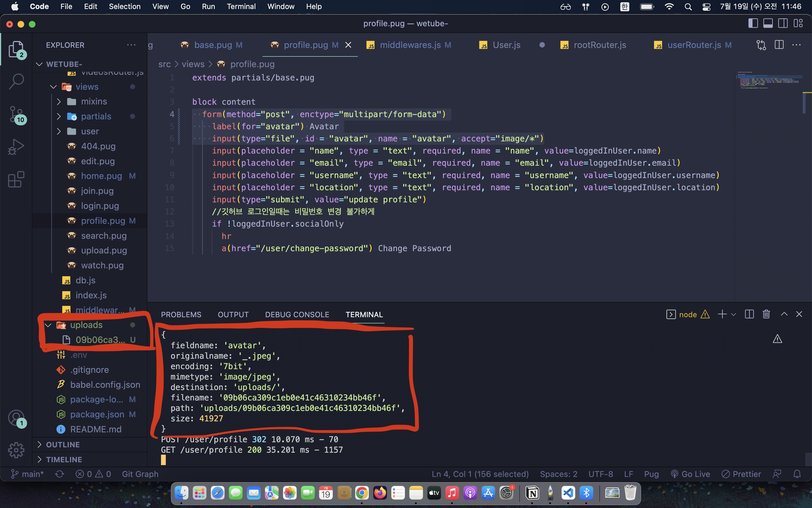Click the Spotlight search icon in menu bar

coord(688,7)
